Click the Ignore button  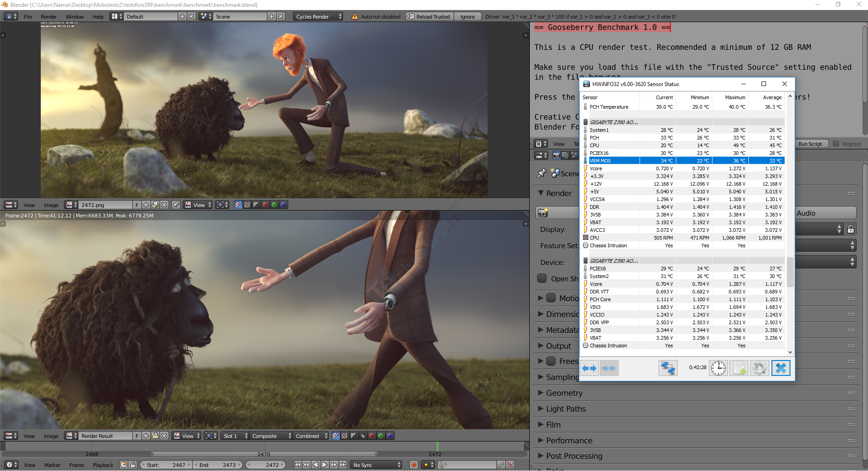pos(467,16)
